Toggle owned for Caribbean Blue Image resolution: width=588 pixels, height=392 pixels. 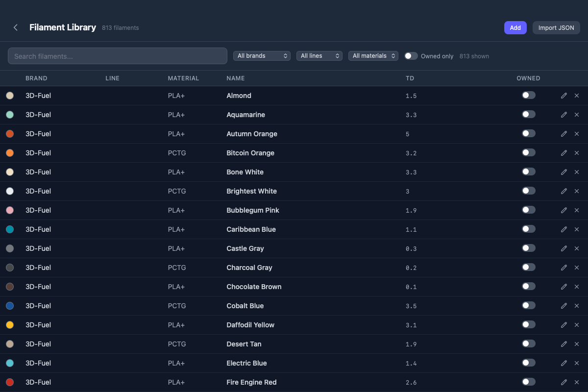pyautogui.click(x=529, y=229)
